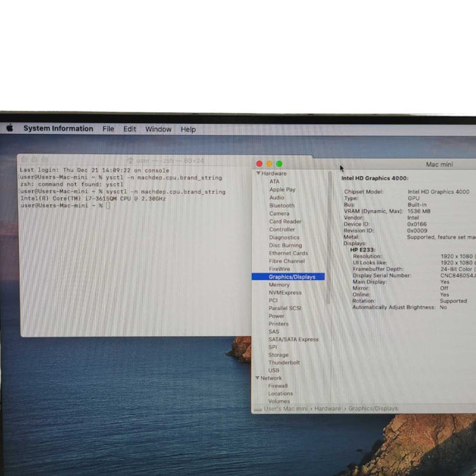Select Parallel SCSI in the sidebar
The width and height of the screenshot is (476, 476).
[285, 308]
